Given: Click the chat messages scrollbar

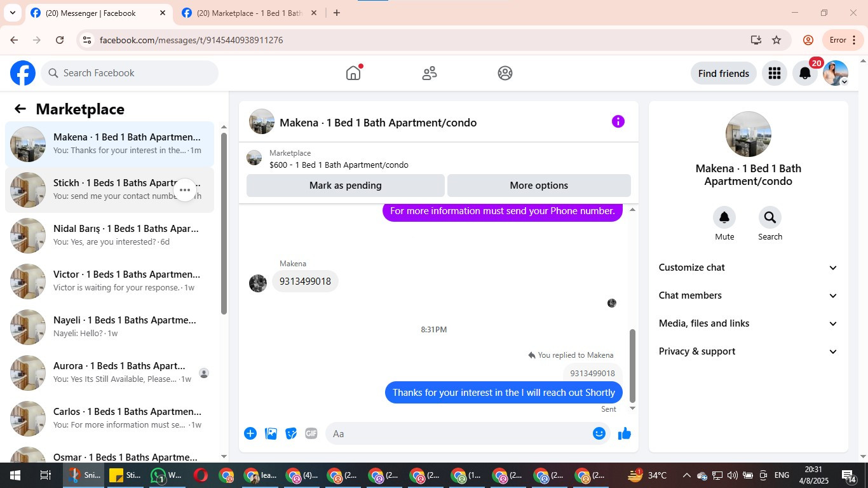Looking at the screenshot, I should [632, 365].
